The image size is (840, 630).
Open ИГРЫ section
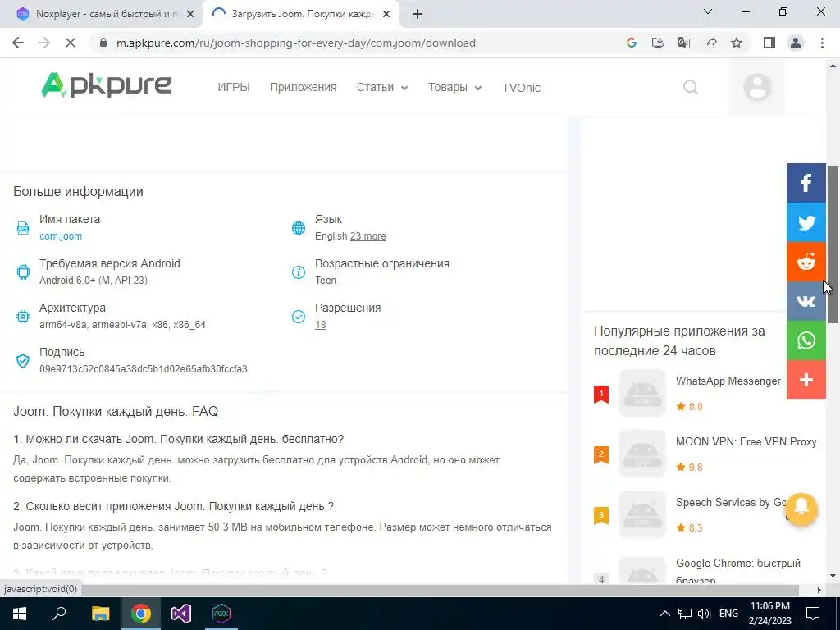pyautogui.click(x=234, y=87)
